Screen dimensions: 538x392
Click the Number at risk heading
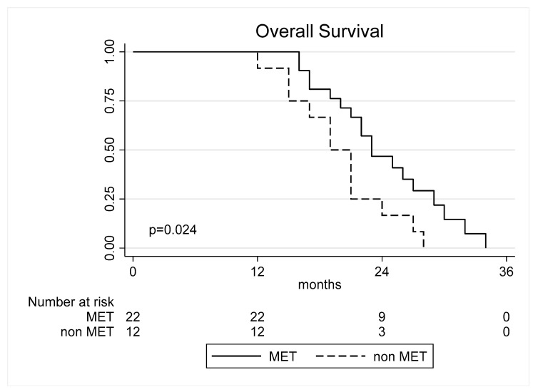pos(71,302)
